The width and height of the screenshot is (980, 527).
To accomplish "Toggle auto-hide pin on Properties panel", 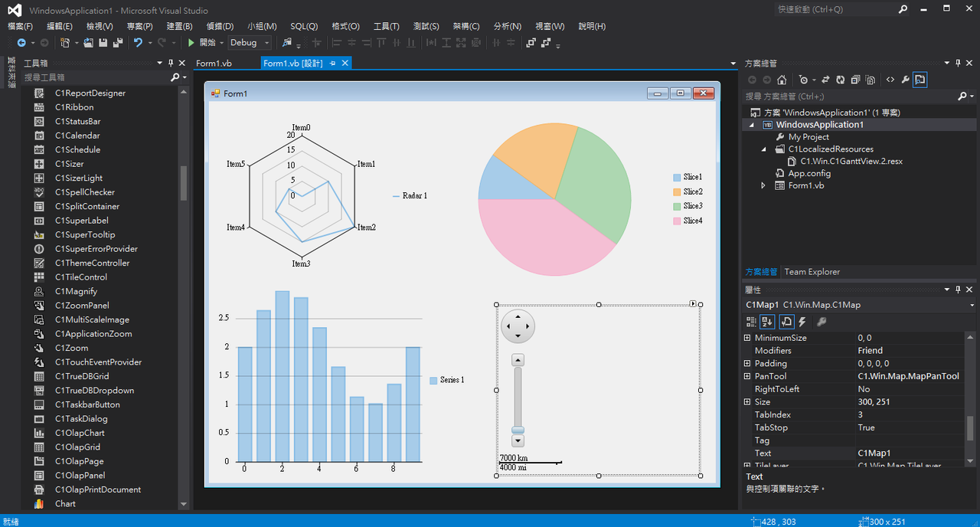I will pos(958,290).
